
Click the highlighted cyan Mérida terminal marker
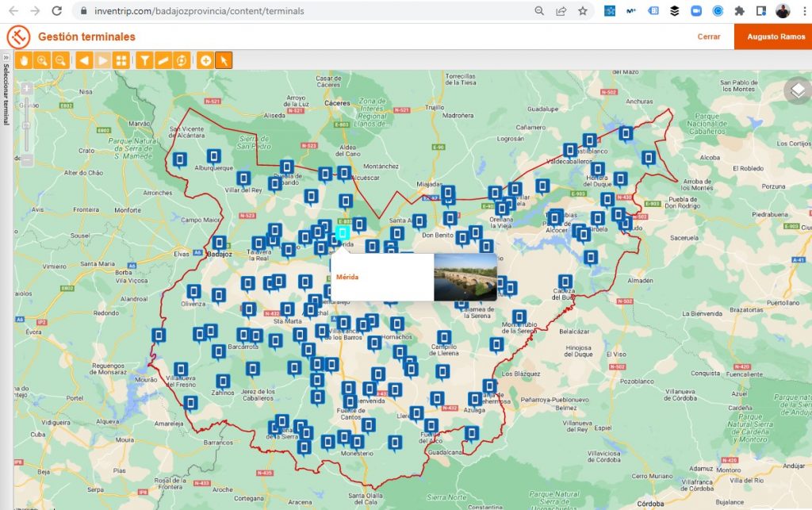coord(343,233)
